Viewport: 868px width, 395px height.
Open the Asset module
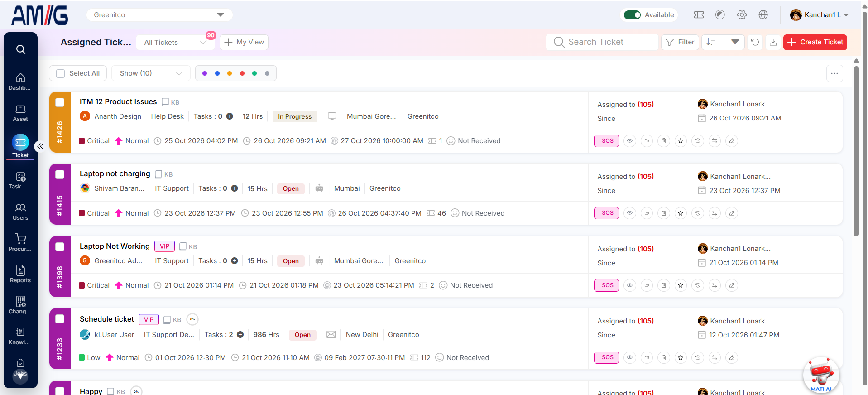20,113
